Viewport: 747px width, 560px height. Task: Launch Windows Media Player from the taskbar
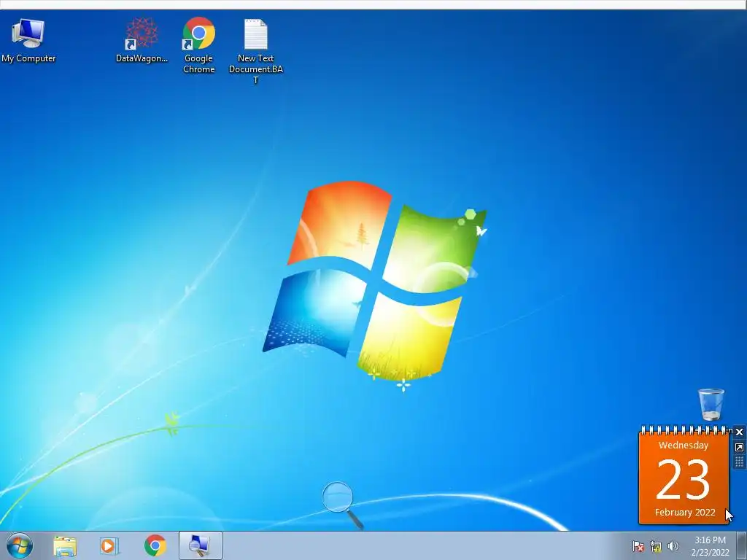click(x=109, y=545)
